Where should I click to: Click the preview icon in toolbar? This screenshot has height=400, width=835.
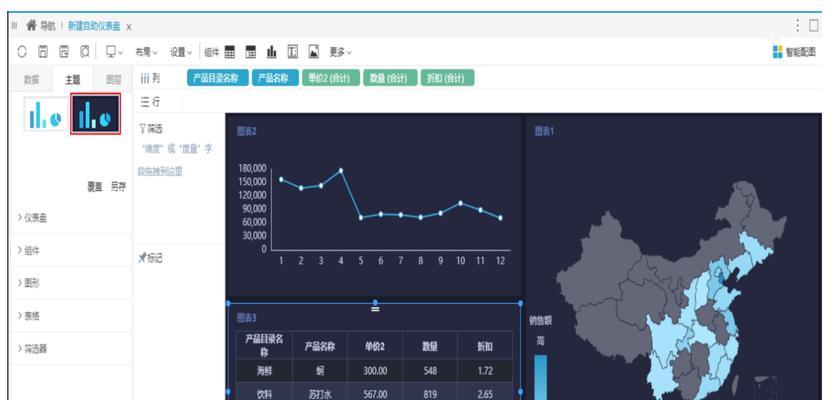coord(85,52)
